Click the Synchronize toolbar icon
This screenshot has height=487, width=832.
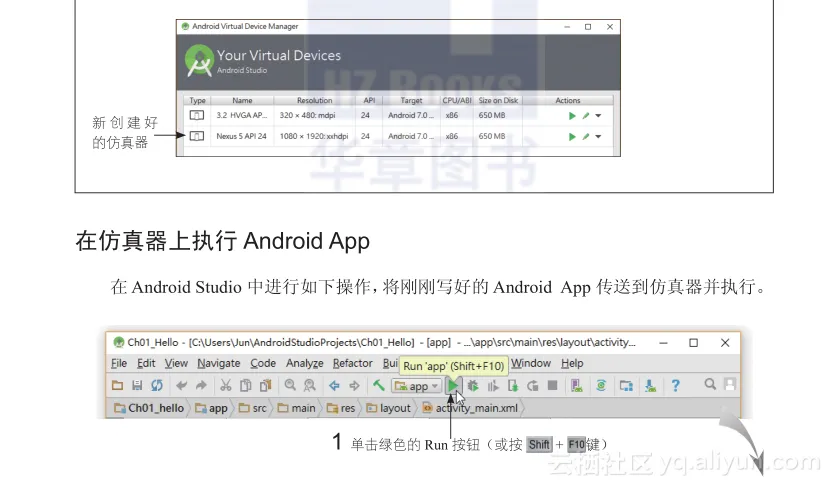[x=157, y=386]
